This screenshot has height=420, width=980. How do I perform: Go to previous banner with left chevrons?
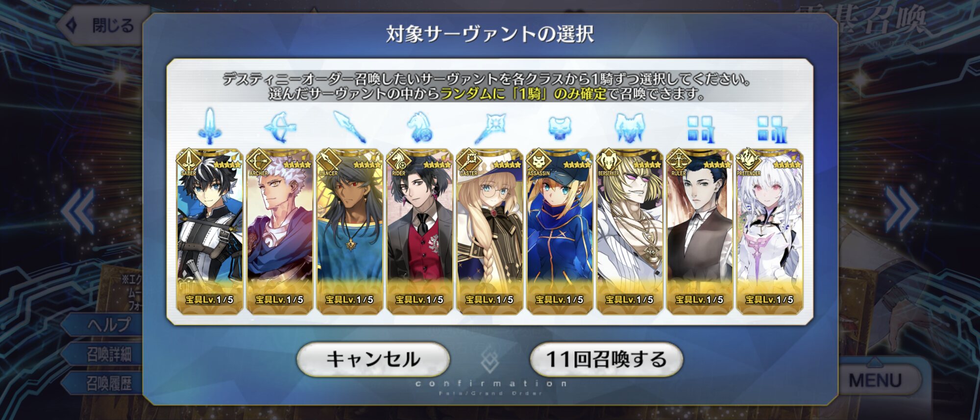(78, 211)
